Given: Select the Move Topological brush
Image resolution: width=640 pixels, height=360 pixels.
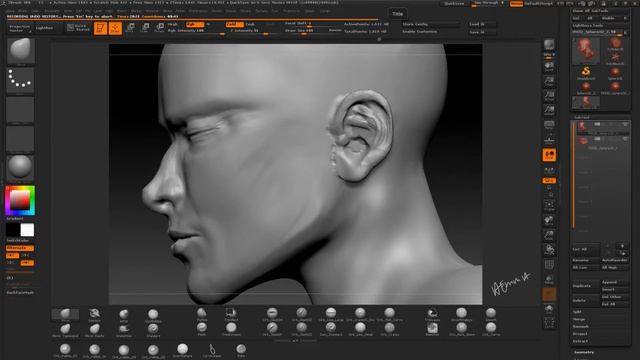Looking at the screenshot, I should coord(65,330).
